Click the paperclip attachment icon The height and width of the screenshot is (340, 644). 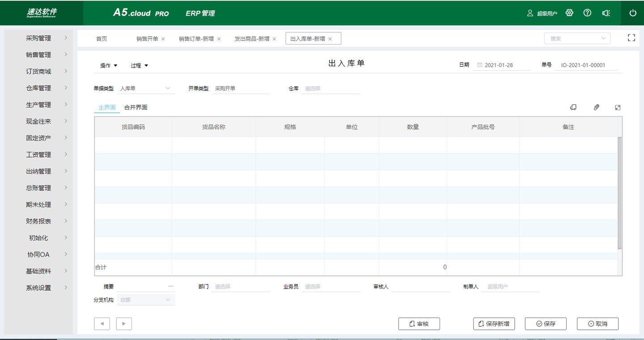596,107
